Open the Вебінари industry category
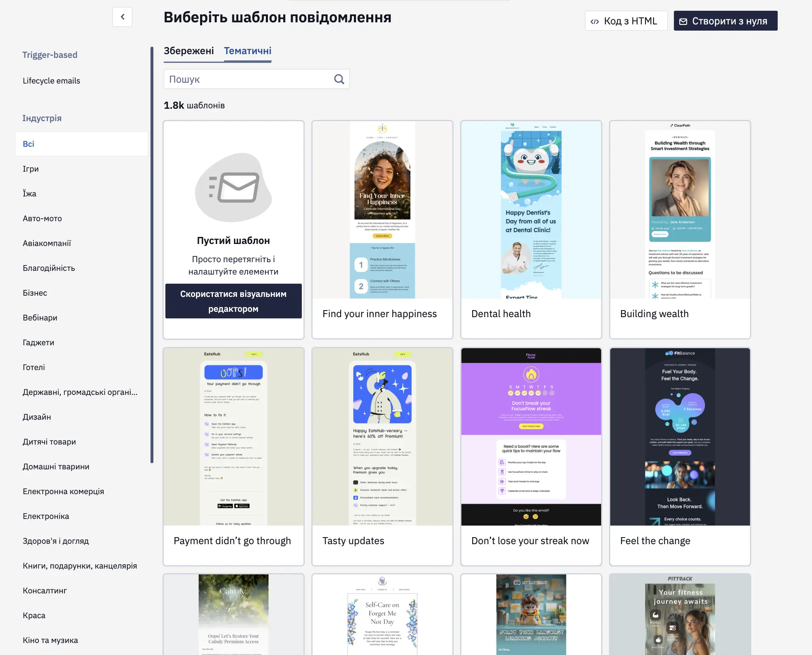This screenshot has width=812, height=655. [x=40, y=318]
